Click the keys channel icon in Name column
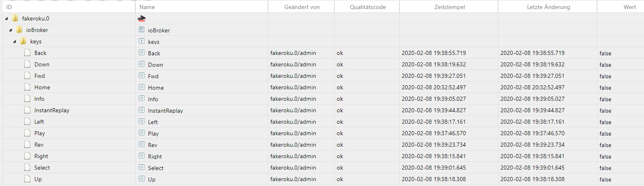This screenshot has width=644, height=186. (142, 41)
